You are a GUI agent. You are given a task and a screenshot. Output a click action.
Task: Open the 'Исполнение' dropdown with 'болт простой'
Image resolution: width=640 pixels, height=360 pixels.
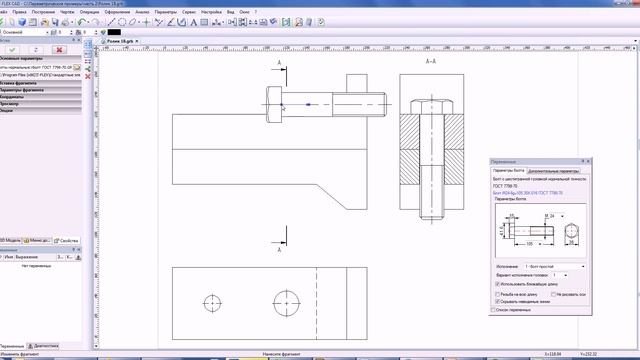point(554,267)
